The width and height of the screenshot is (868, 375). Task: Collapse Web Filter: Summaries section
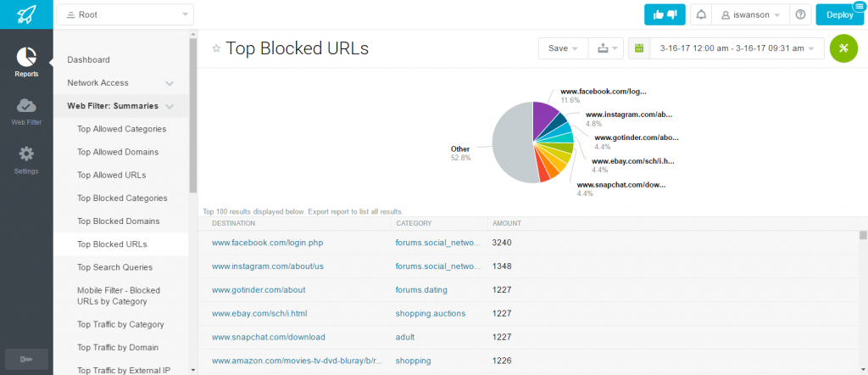tap(120, 106)
